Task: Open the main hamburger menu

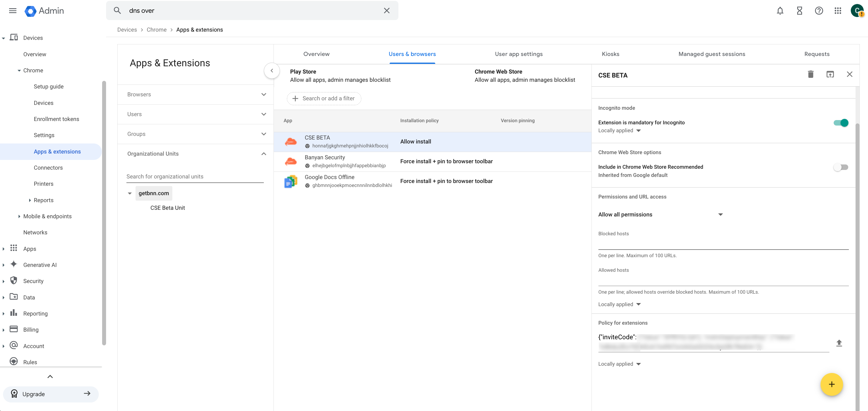Action: pyautogui.click(x=12, y=11)
